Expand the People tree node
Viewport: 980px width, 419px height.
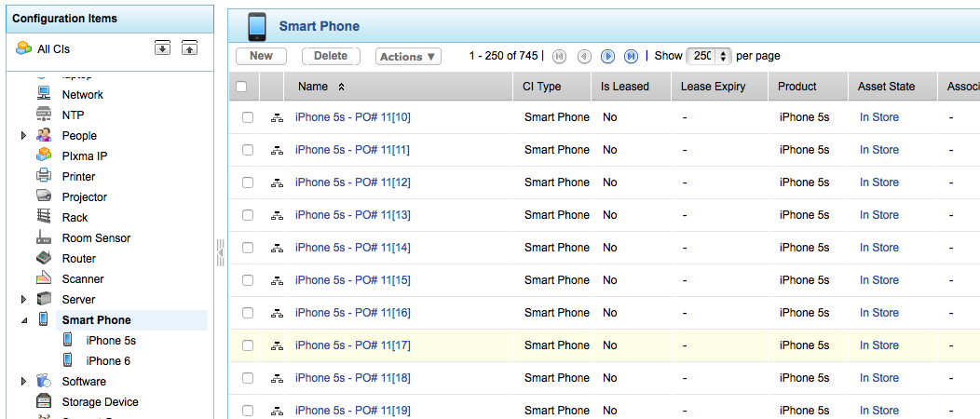pos(23,136)
